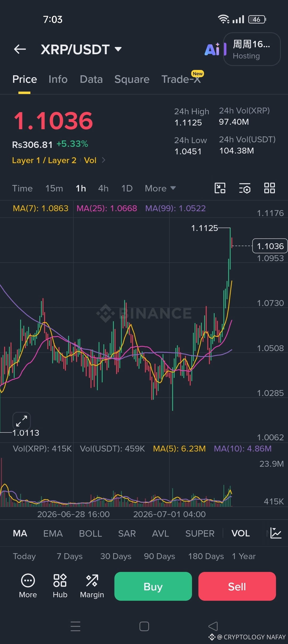This screenshot has height=644, width=288.
Task: Select the 1D chart interval
Action: click(x=127, y=188)
